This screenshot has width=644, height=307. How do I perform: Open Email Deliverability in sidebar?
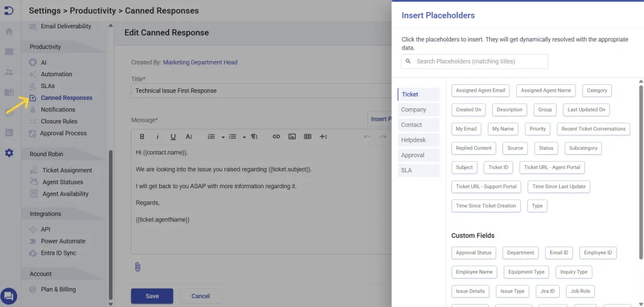pos(65,26)
